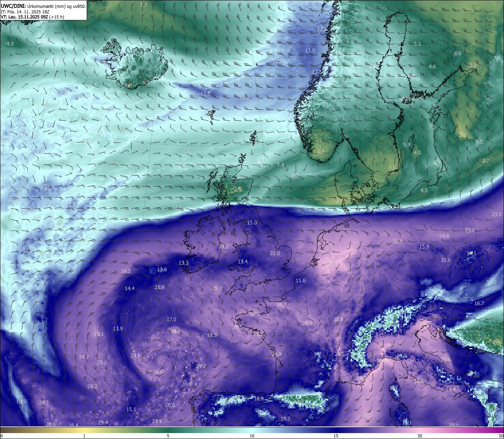The width and height of the screenshot is (504, 439).
Task: Select the 29.2 value in the Bay of Biscay
Action: pos(201,366)
